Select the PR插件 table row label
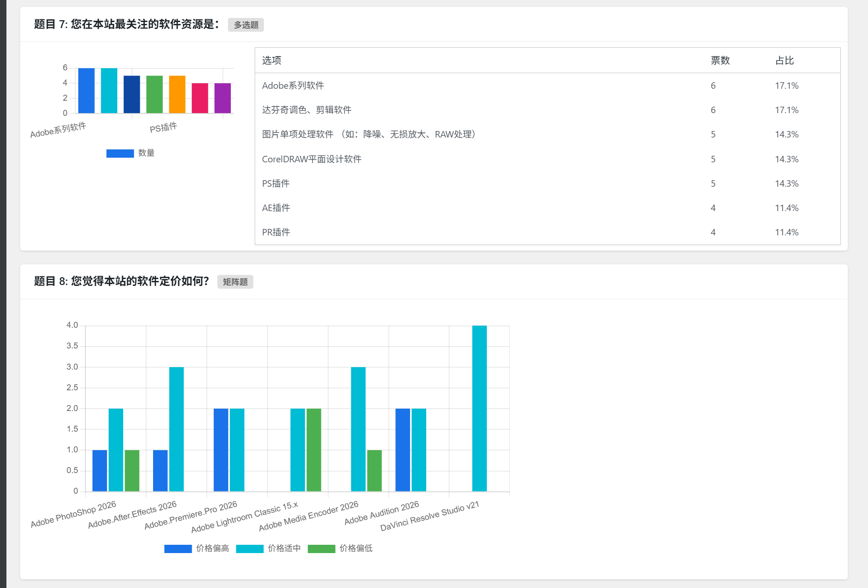This screenshot has width=868, height=588. (x=276, y=232)
